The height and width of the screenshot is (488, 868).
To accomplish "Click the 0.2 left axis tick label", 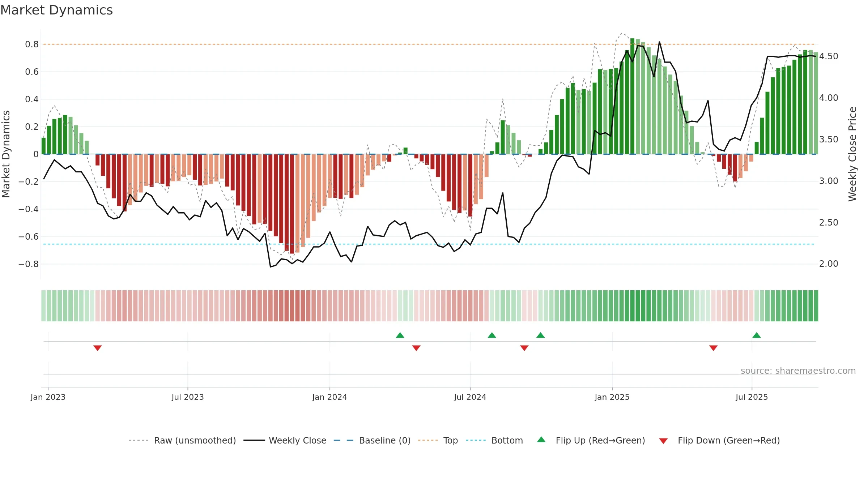I will [x=32, y=127].
